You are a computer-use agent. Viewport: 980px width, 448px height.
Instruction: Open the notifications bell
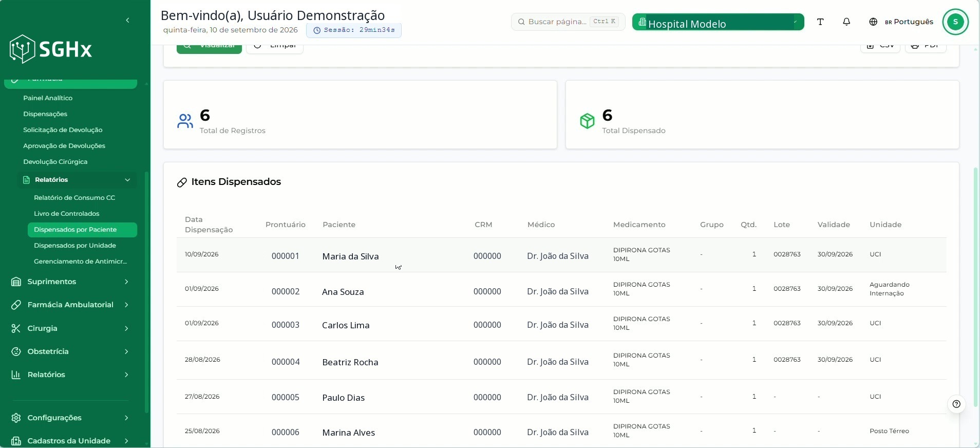click(846, 22)
